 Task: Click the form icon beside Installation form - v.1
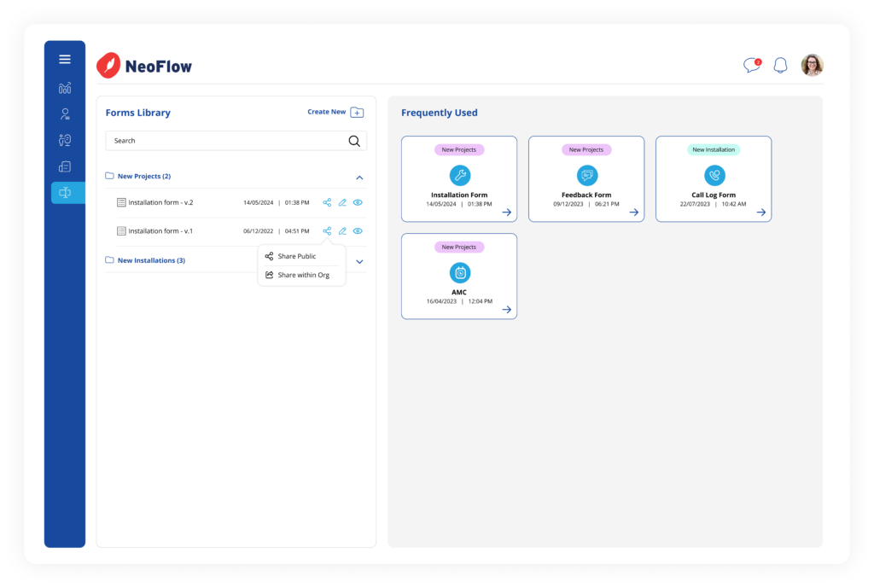coord(121,230)
